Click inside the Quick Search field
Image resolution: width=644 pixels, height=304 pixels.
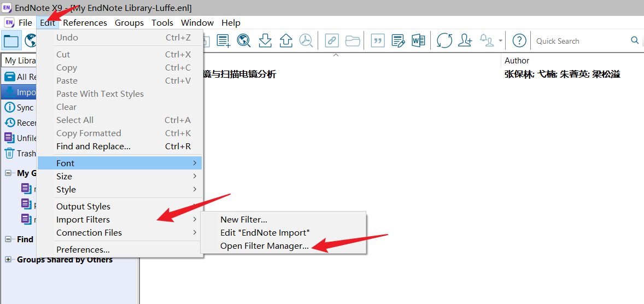(x=581, y=40)
